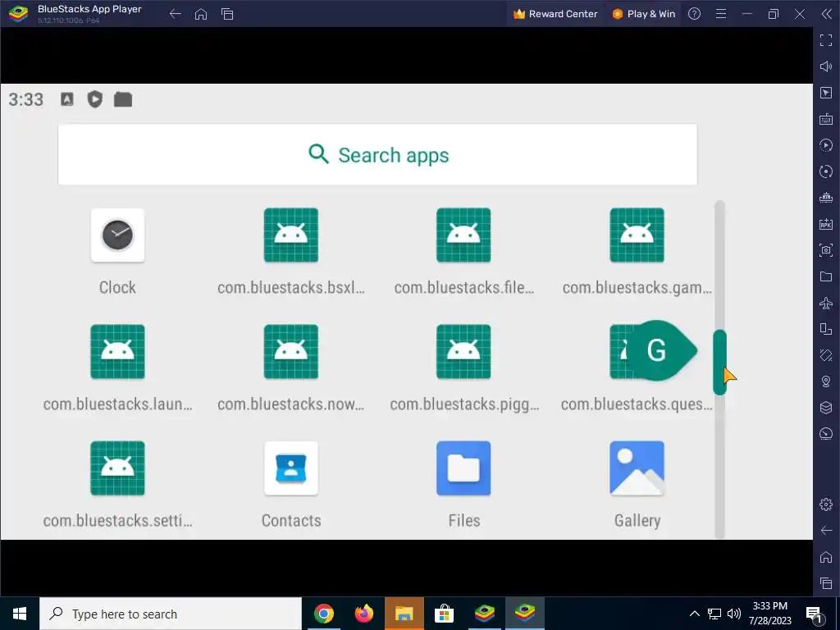Open the Gallery app
This screenshot has height=630, width=840.
[637, 468]
